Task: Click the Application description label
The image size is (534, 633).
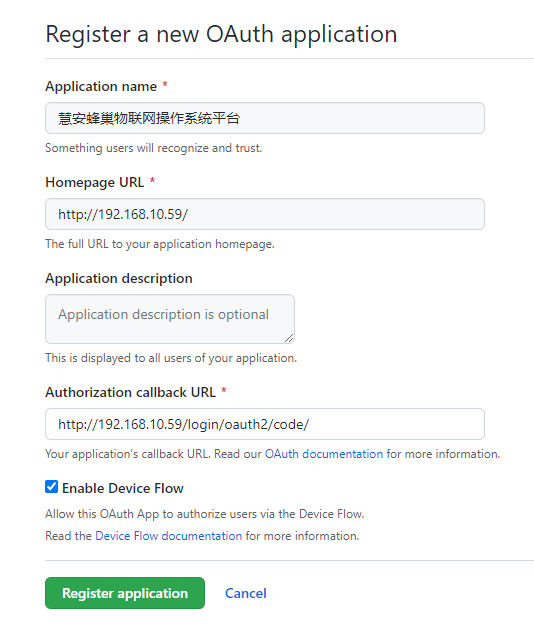Action: point(119,279)
